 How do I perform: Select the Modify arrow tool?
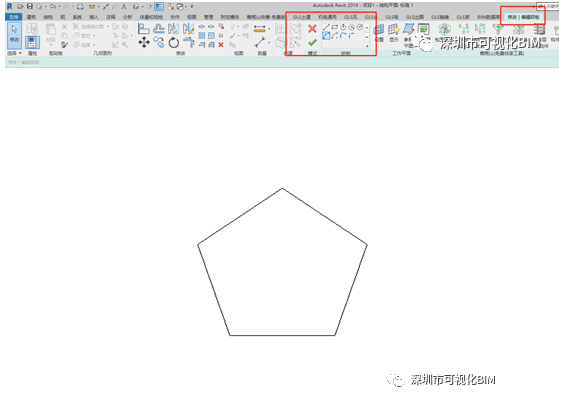[14, 35]
